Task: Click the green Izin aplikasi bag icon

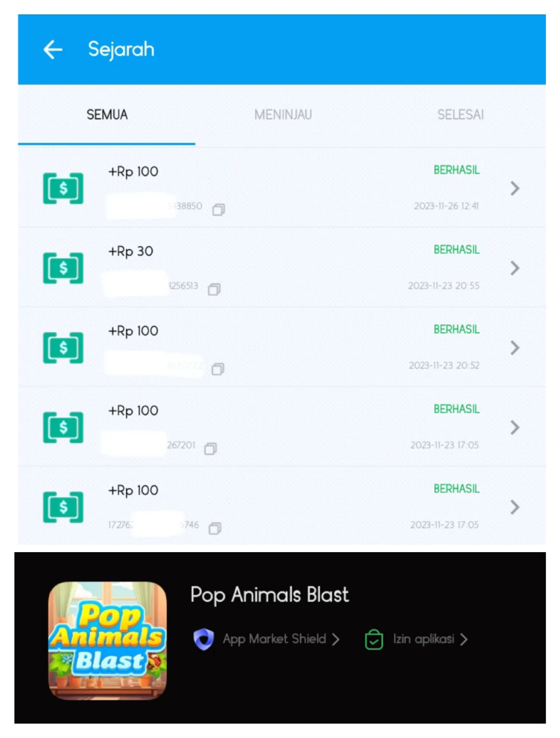Action: 374,639
